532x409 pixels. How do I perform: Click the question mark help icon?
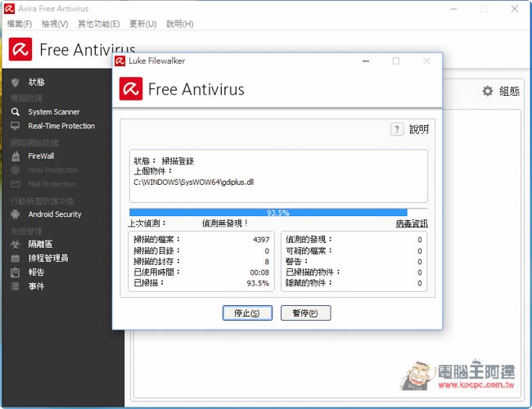click(397, 129)
